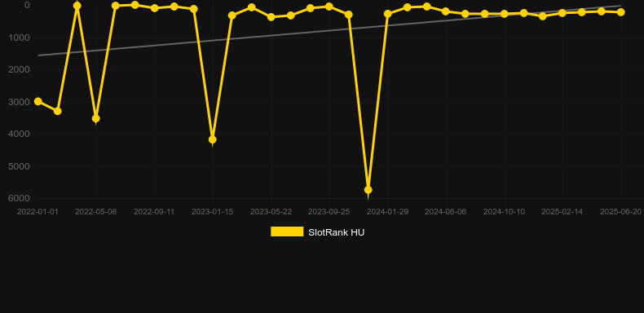This screenshot has width=644, height=313.
Task: Click the 4000 y-axis label
Action: [x=19, y=134]
